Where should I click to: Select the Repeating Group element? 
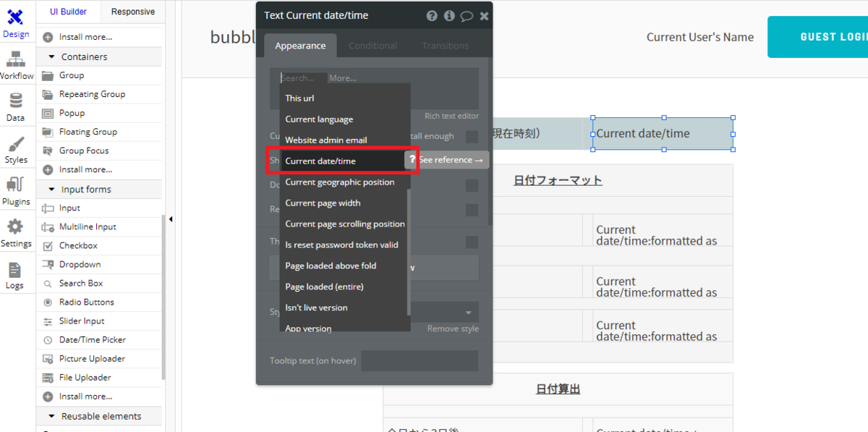pos(100,94)
